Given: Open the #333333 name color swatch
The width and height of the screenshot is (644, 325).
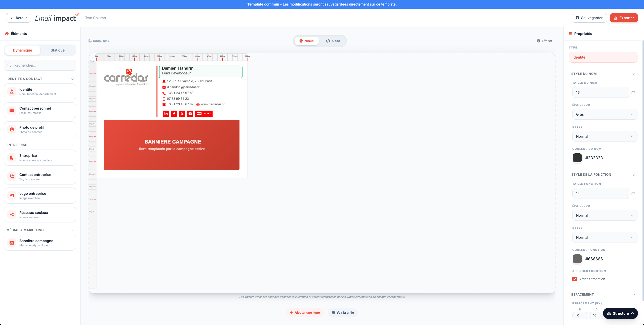Looking at the screenshot, I should coord(577,158).
